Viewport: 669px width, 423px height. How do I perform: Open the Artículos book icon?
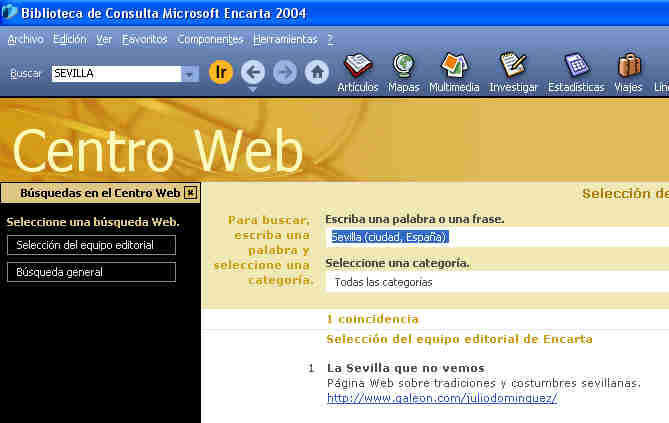358,66
